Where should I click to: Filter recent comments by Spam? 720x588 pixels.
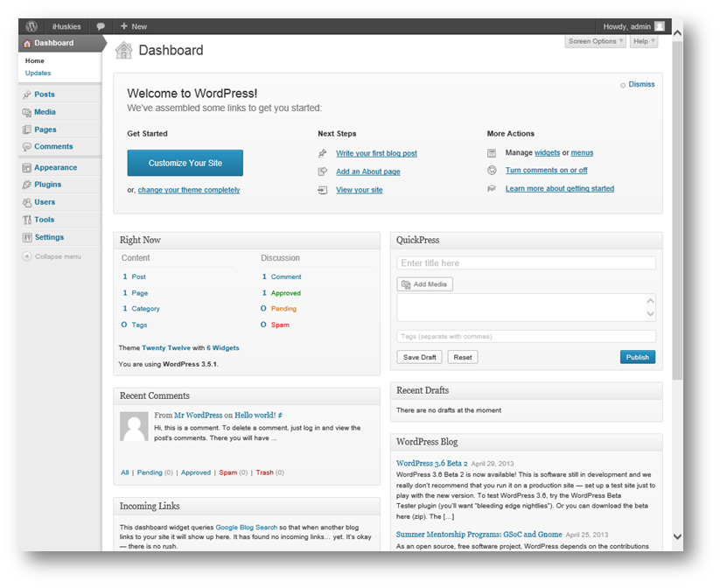pyautogui.click(x=228, y=472)
